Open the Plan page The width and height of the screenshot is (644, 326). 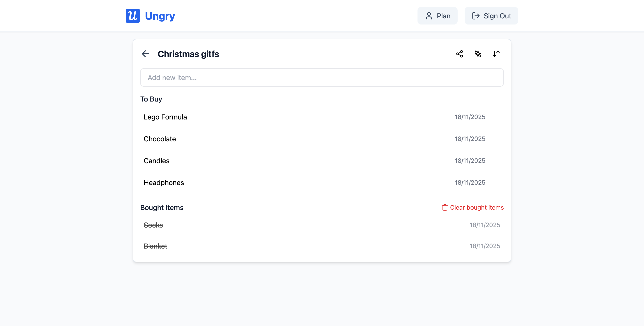(x=437, y=16)
